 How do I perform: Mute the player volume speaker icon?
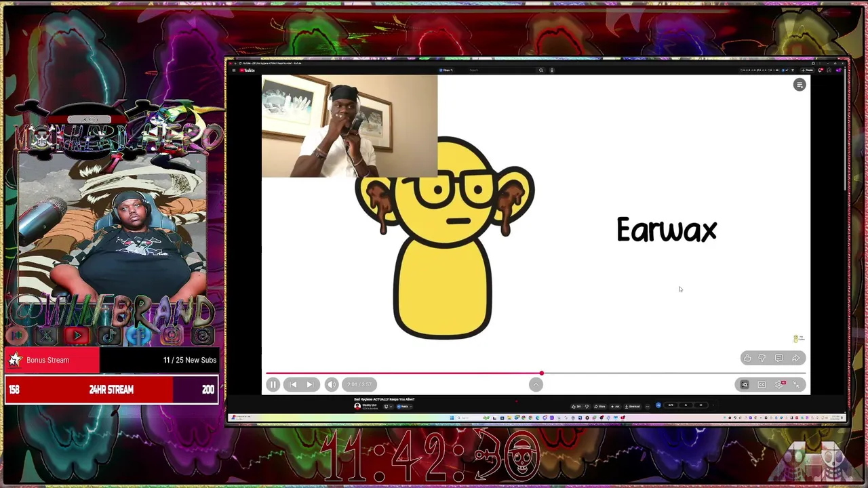[x=331, y=384]
